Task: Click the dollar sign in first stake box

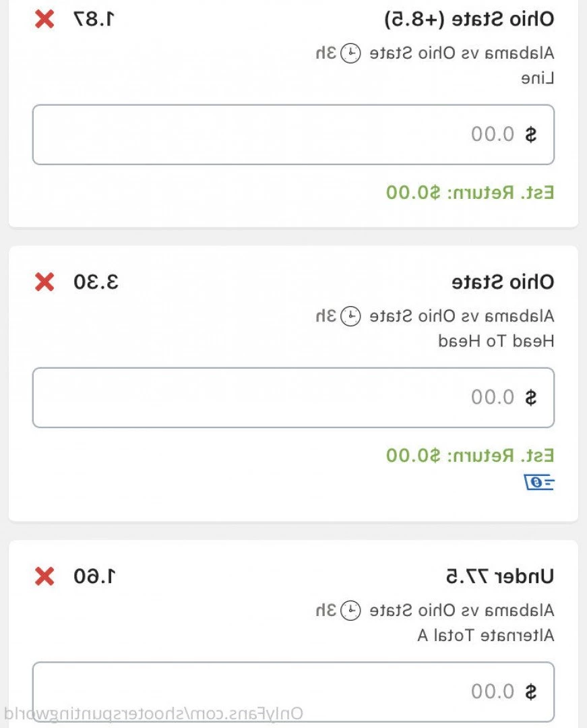Action: pos(530,135)
